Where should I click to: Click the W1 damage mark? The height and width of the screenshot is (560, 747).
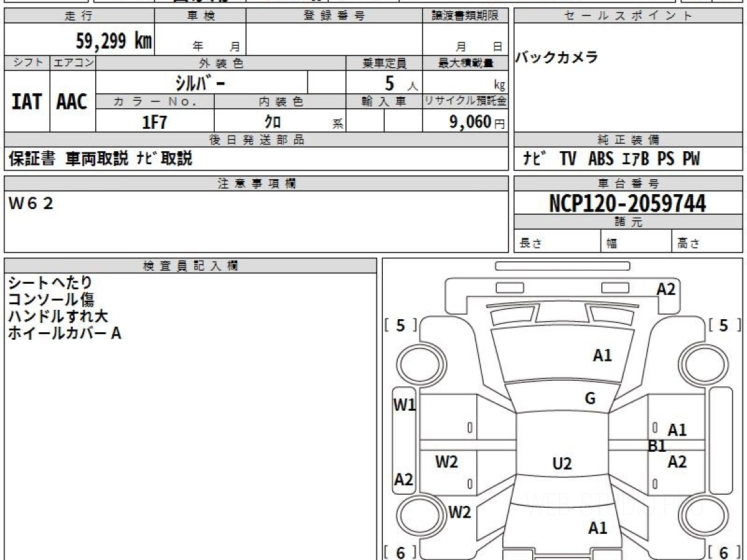[x=405, y=405]
